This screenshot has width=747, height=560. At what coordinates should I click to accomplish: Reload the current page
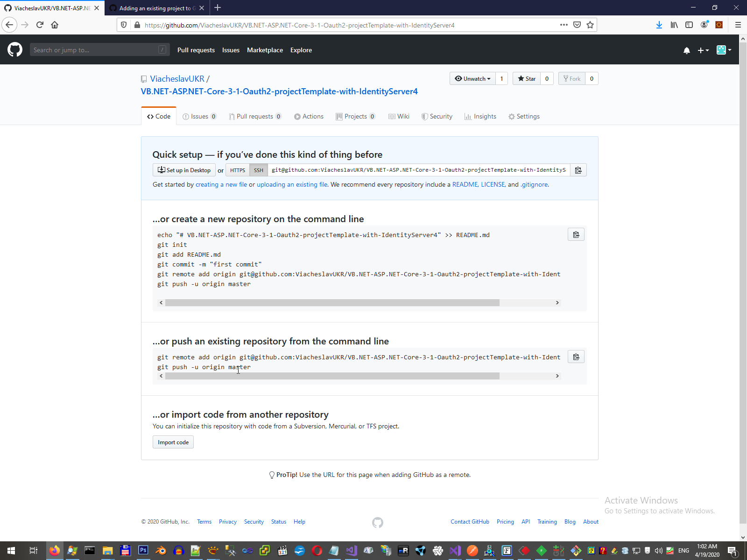coord(40,25)
